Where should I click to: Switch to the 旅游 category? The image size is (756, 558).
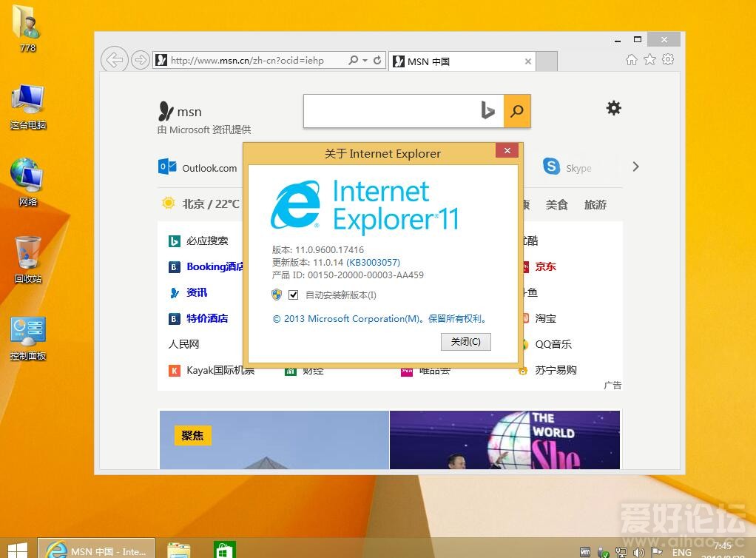[595, 204]
